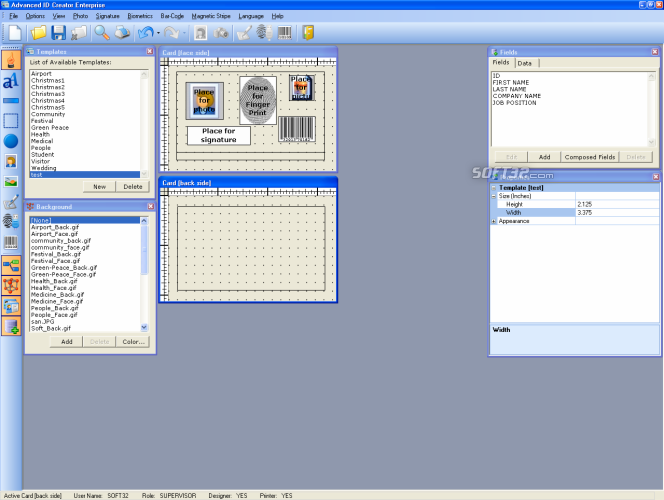The image size is (664, 500).
Task: Click the Place for photo placeholder
Action: (x=205, y=101)
